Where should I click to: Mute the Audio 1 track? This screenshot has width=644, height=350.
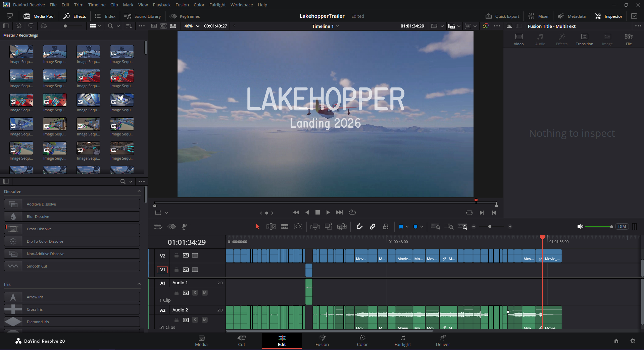pos(204,293)
